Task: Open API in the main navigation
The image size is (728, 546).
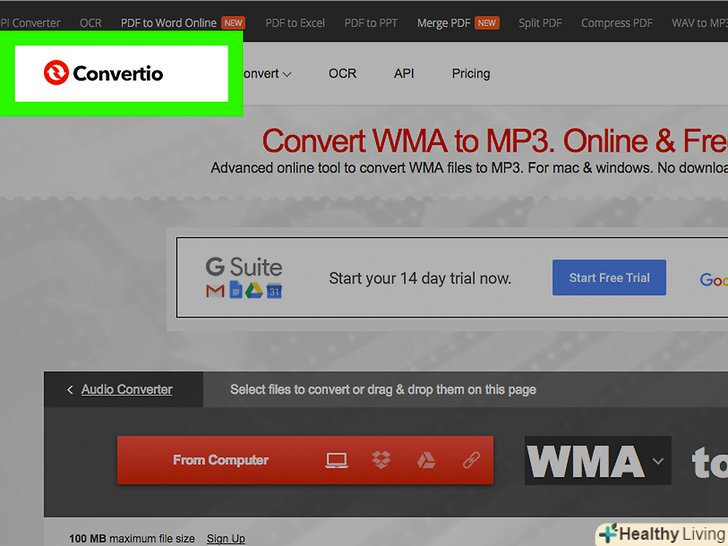Action: coord(404,73)
